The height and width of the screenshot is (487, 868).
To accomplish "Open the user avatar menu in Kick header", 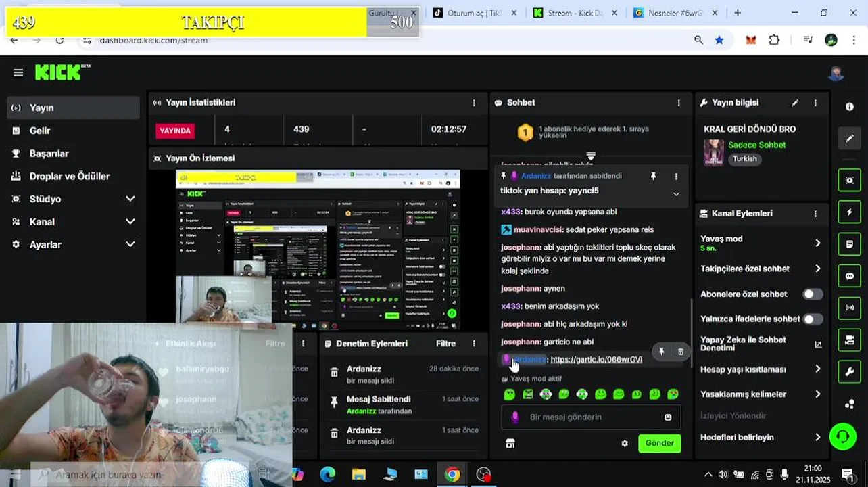I will [x=836, y=73].
